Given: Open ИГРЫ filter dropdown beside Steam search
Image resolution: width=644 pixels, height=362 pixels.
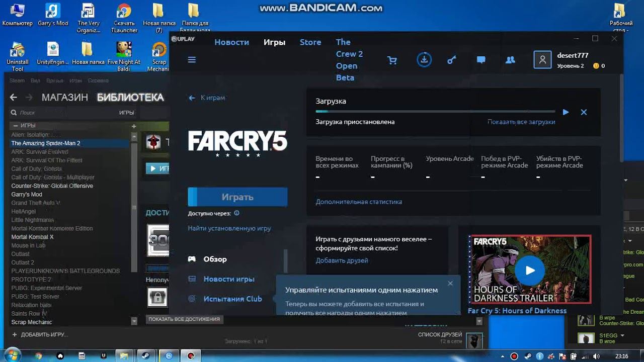Looking at the screenshot, I should (126, 113).
